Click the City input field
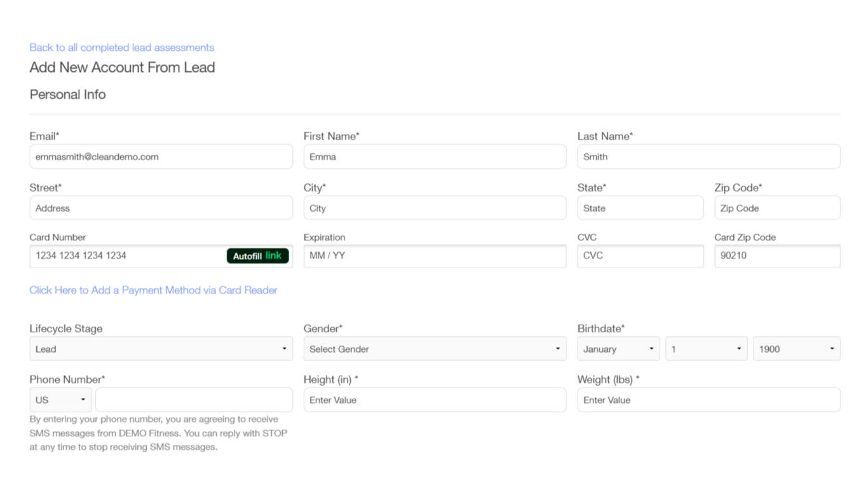This screenshot has height=488, width=868. [x=435, y=208]
